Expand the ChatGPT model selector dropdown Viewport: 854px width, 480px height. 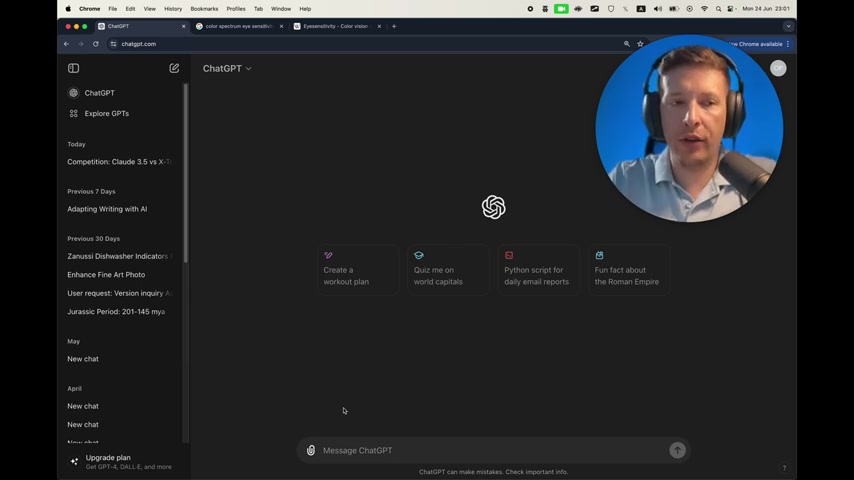pyautogui.click(x=227, y=69)
